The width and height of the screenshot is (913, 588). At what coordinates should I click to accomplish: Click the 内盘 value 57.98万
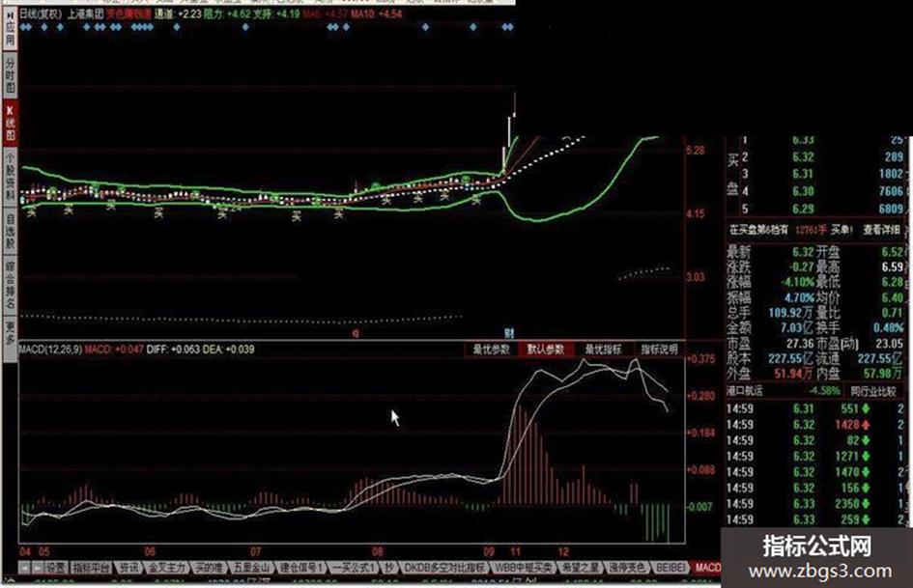coord(883,374)
